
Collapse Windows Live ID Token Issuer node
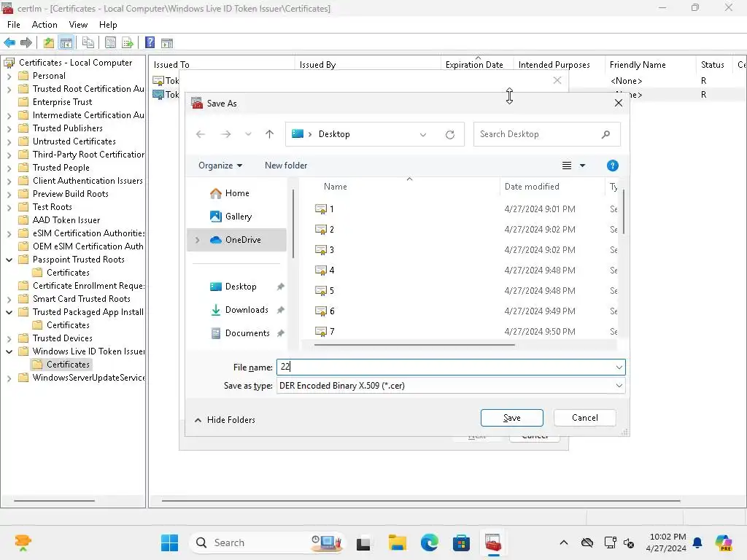[x=9, y=352]
